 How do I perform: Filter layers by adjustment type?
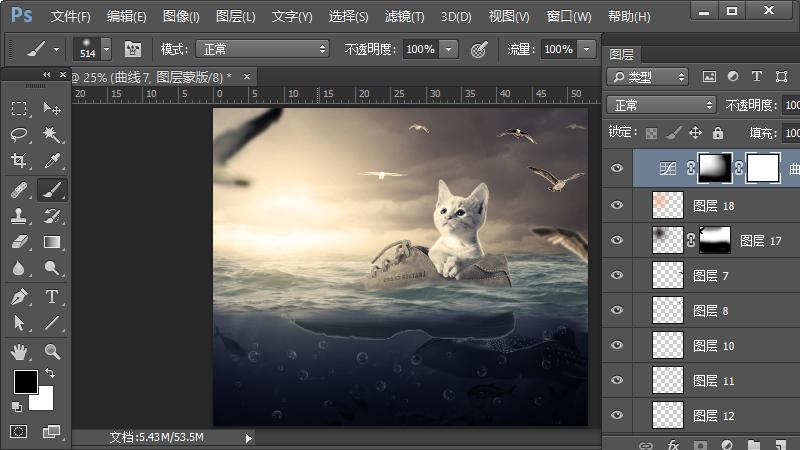coord(733,77)
